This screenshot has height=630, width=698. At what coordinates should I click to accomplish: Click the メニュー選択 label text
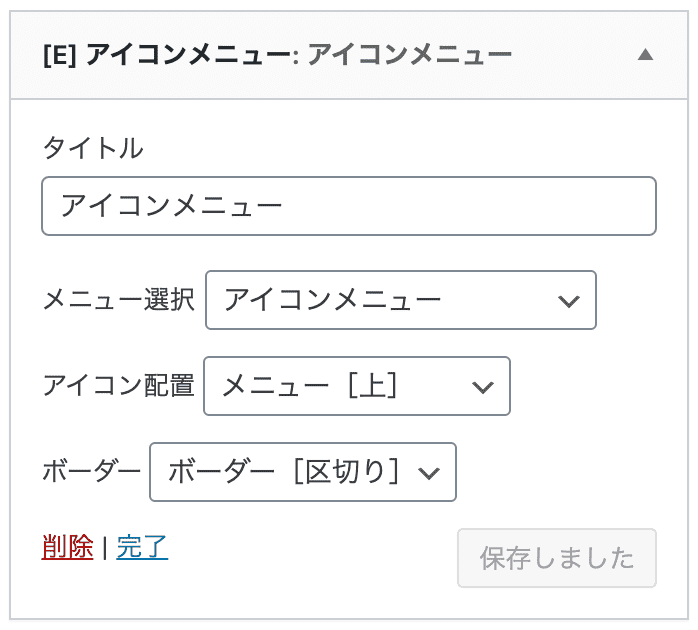pos(118,299)
